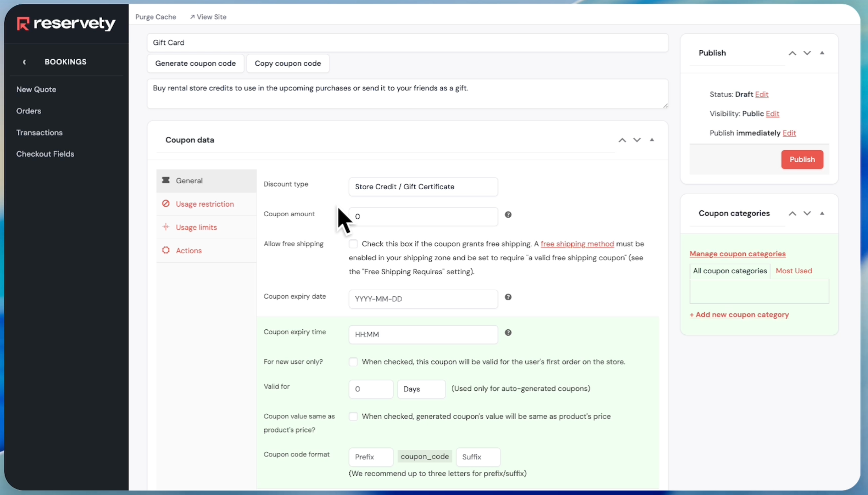Click the Reservety logo icon
Viewport: 868px width, 495px height.
[23, 24]
